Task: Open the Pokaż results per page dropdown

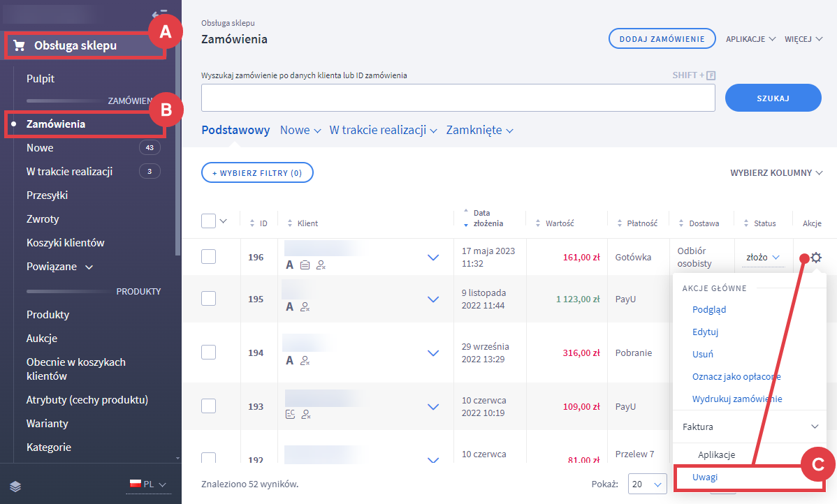Action: pos(647,484)
